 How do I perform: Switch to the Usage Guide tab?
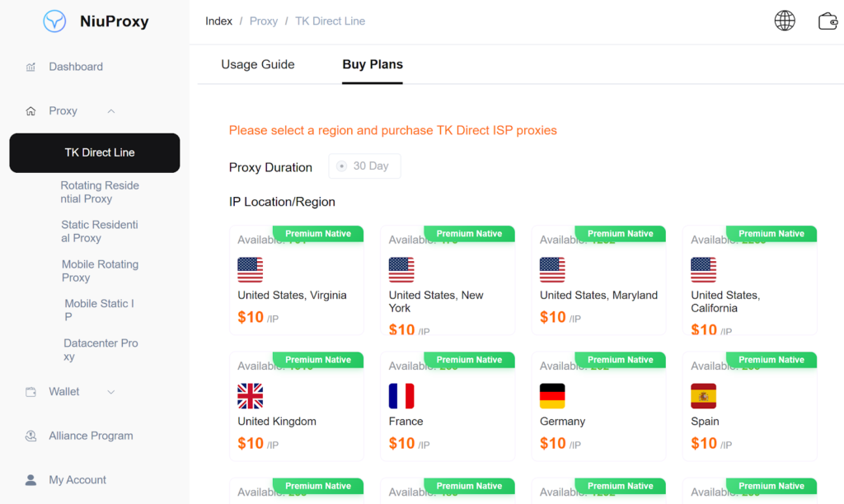tap(257, 64)
